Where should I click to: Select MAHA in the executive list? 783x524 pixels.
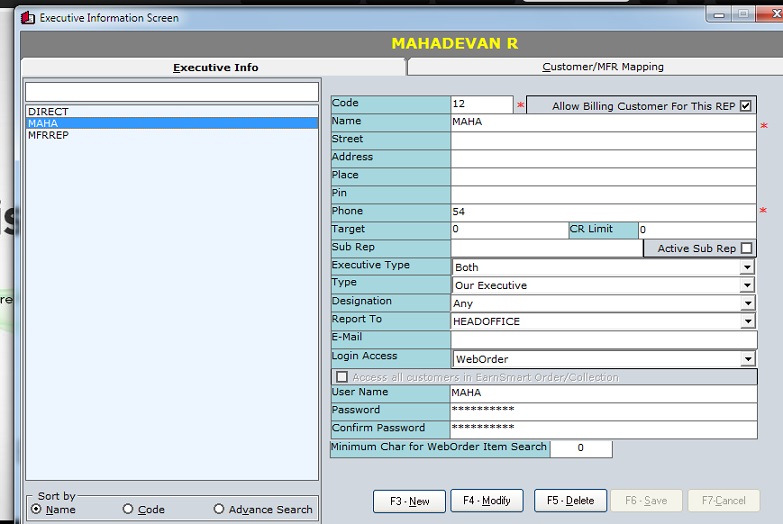(x=172, y=123)
